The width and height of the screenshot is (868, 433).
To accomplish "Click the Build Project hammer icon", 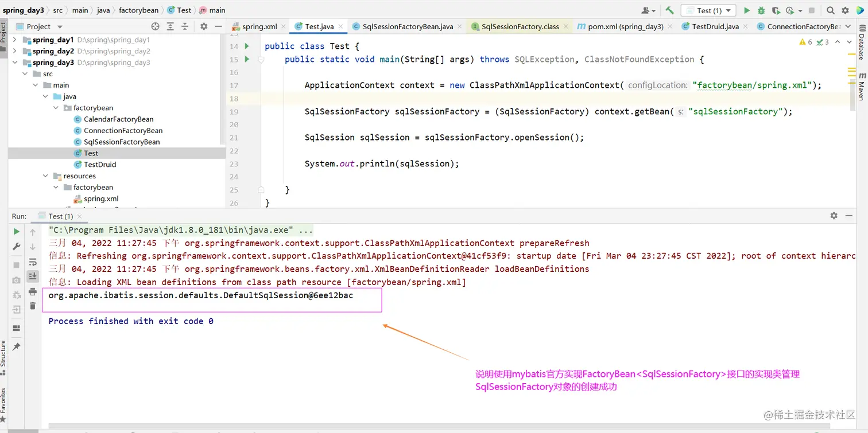I will point(669,10).
